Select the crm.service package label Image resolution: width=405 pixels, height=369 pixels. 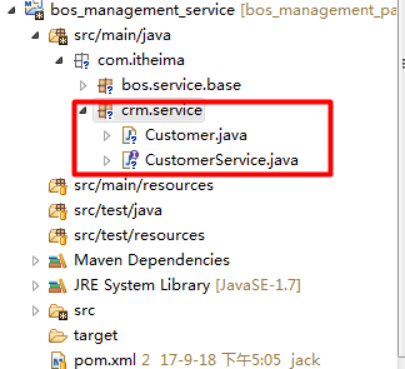coord(162,110)
